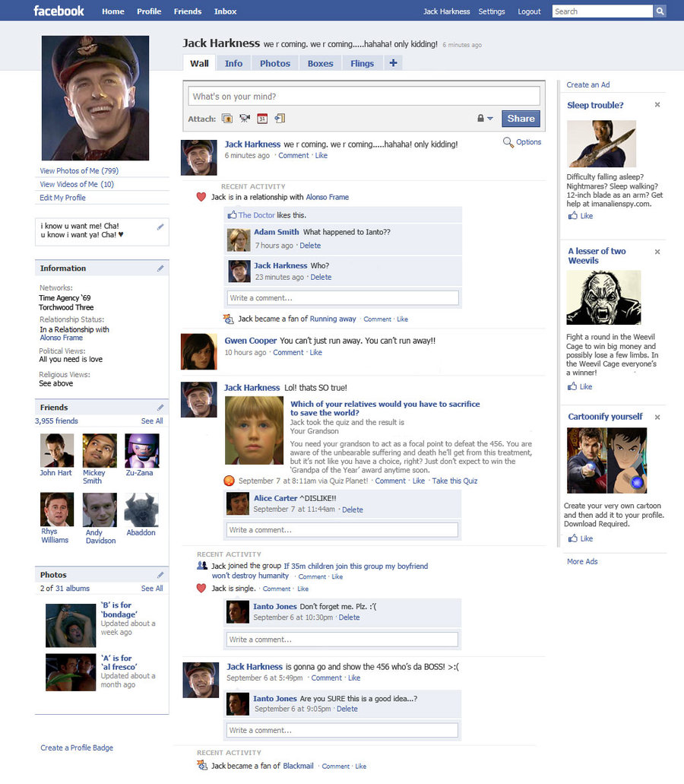The height and width of the screenshot is (784, 684).
Task: Open the Flings tab
Action: pyautogui.click(x=363, y=64)
